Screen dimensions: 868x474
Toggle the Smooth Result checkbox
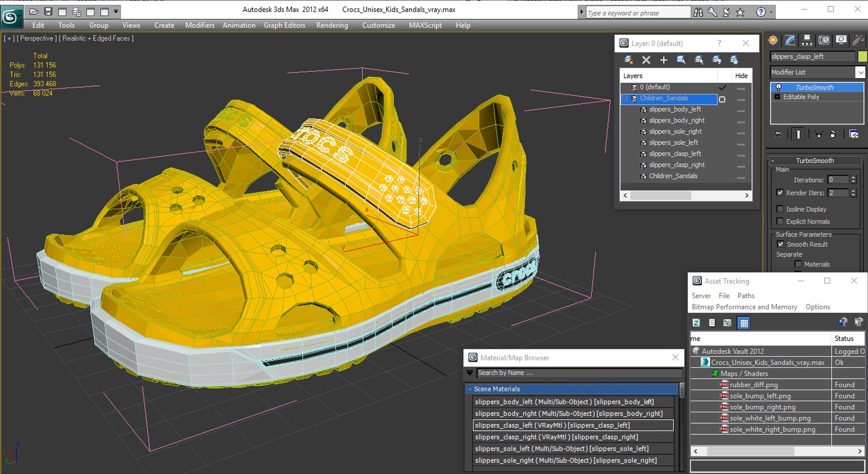(x=780, y=244)
